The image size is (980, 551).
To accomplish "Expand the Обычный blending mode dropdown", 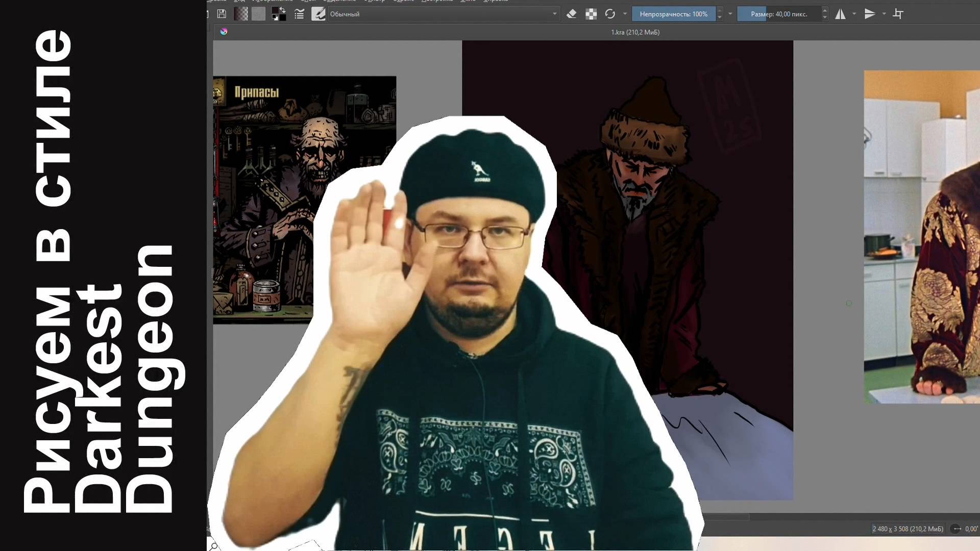I will (444, 14).
